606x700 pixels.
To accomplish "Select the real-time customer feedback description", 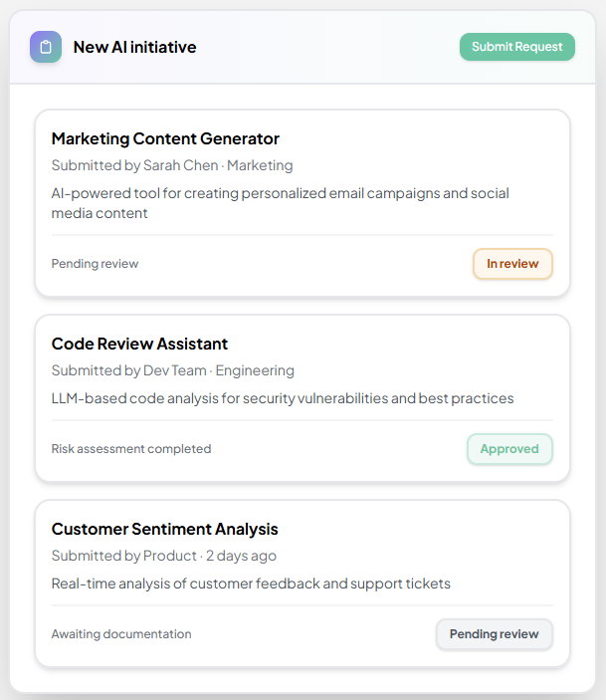I will tap(251, 583).
